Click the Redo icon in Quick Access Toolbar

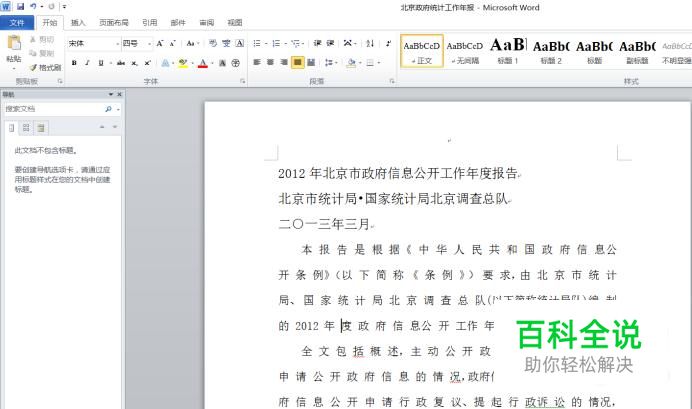[51, 7]
